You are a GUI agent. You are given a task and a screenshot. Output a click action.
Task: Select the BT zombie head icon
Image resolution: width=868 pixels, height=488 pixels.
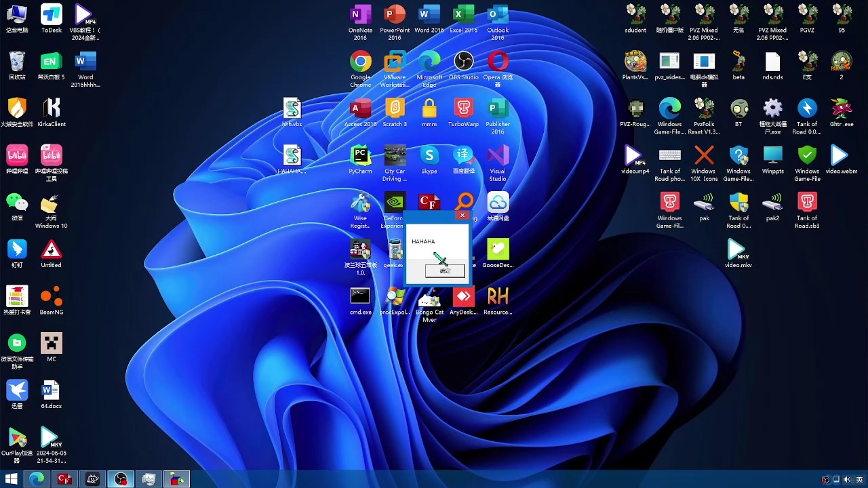pos(738,113)
